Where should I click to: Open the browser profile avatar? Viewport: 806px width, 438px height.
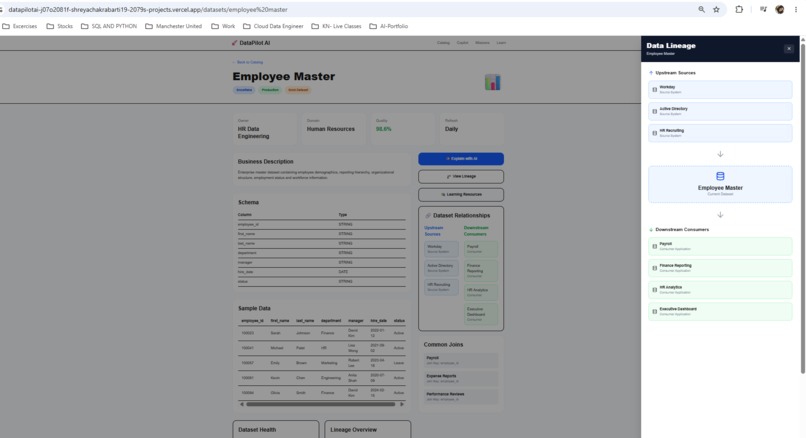[x=779, y=9]
